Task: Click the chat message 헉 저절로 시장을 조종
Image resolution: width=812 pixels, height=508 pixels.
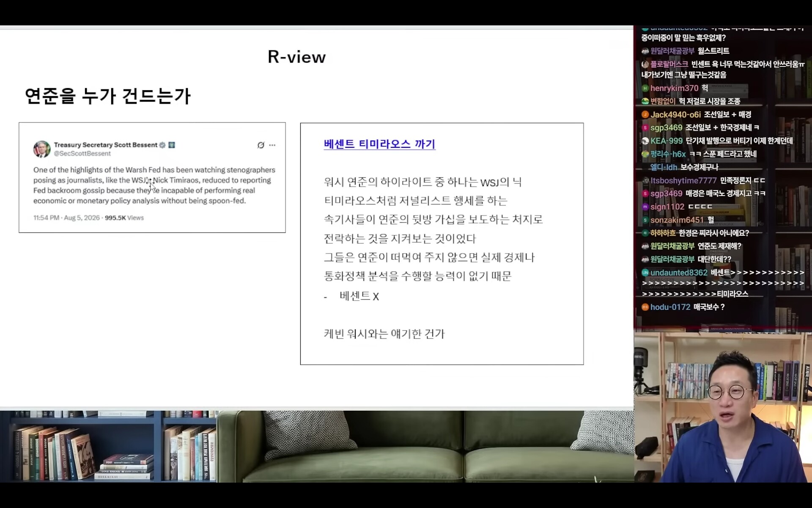Action: pos(709,102)
